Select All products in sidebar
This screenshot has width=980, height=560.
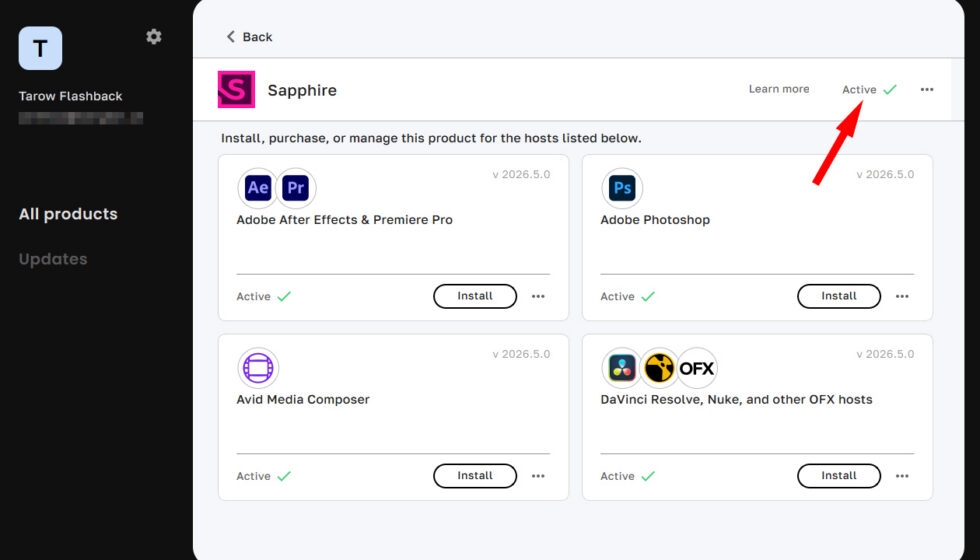point(68,214)
